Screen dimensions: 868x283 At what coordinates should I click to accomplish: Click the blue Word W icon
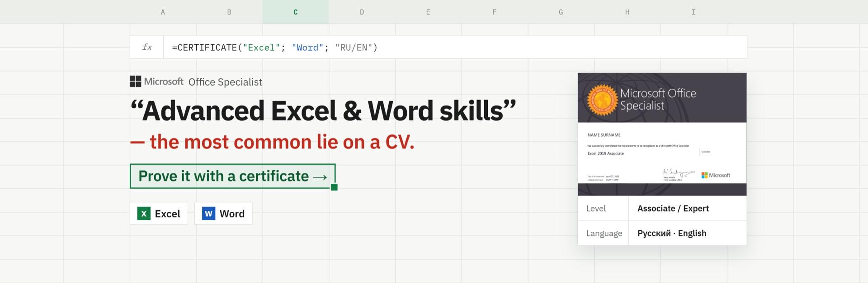(208, 213)
